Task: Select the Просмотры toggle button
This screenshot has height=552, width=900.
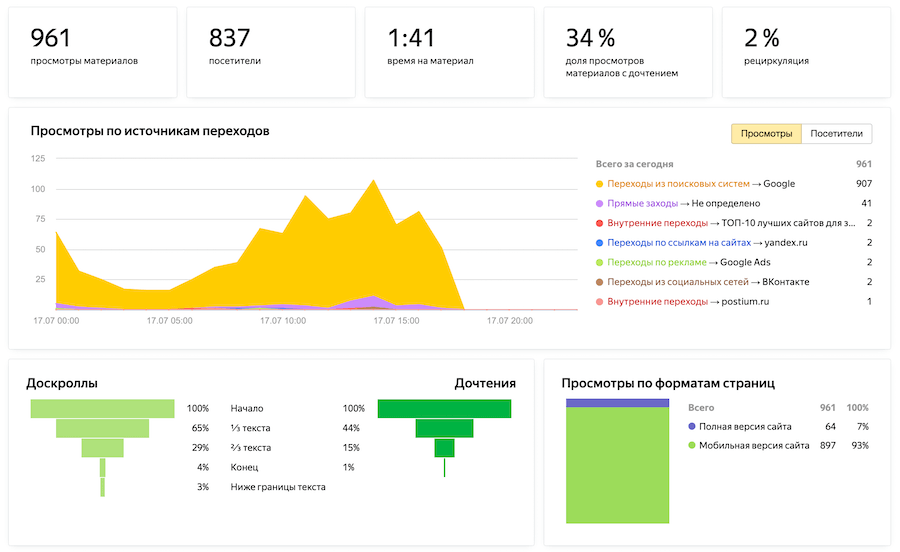Action: pyautogui.click(x=766, y=134)
